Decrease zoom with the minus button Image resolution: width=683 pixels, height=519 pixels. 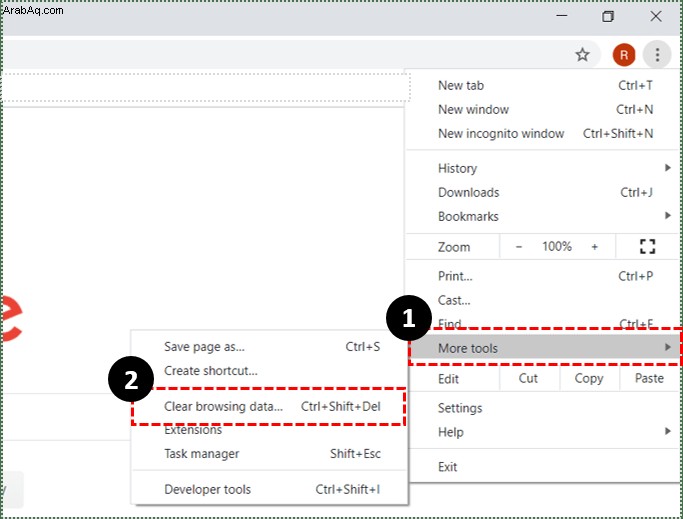coord(518,247)
